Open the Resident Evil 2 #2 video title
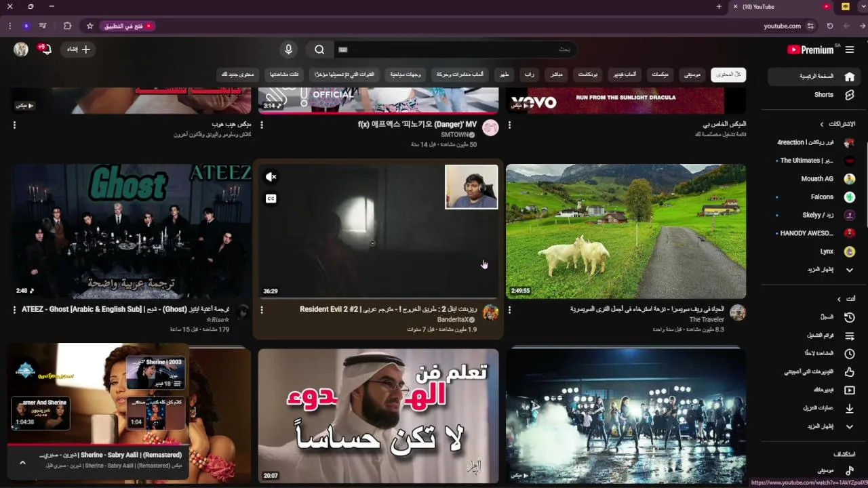The image size is (868, 488). coord(389,309)
